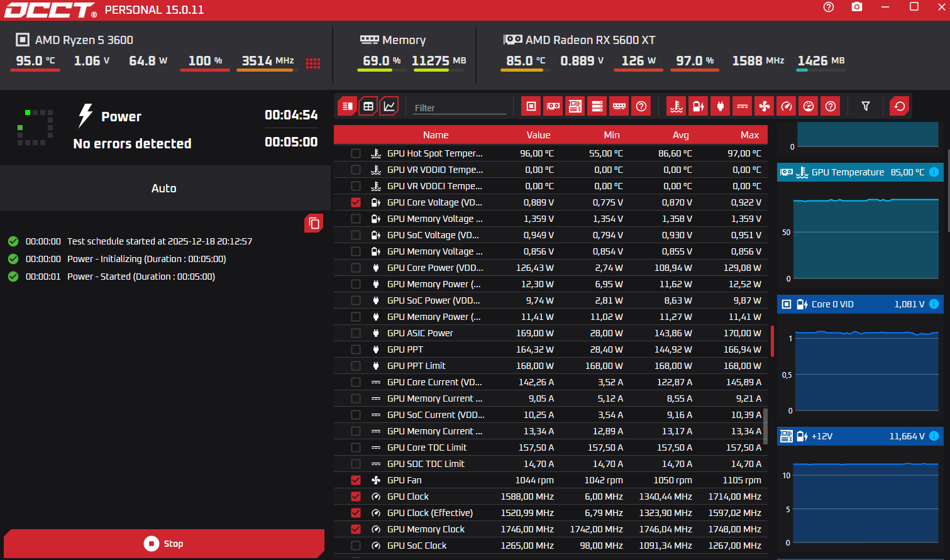Toggle CPU sensors filter icon
This screenshot has height=560, width=950.
(x=531, y=107)
